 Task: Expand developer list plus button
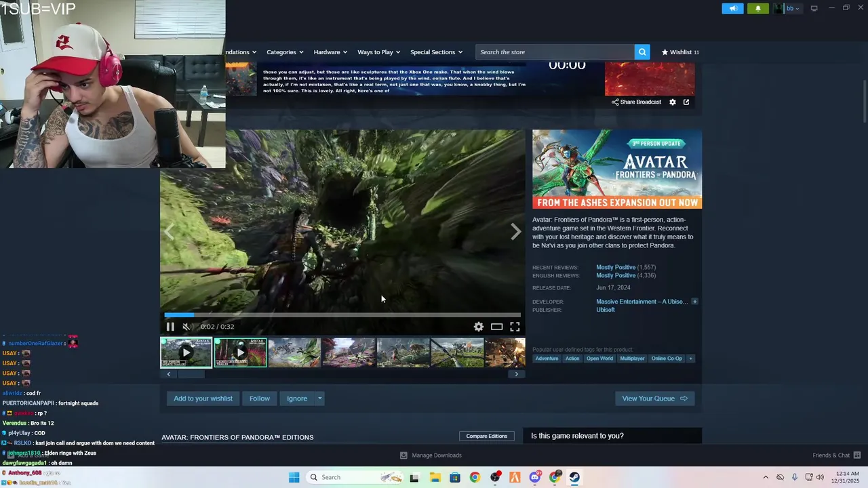click(x=694, y=302)
